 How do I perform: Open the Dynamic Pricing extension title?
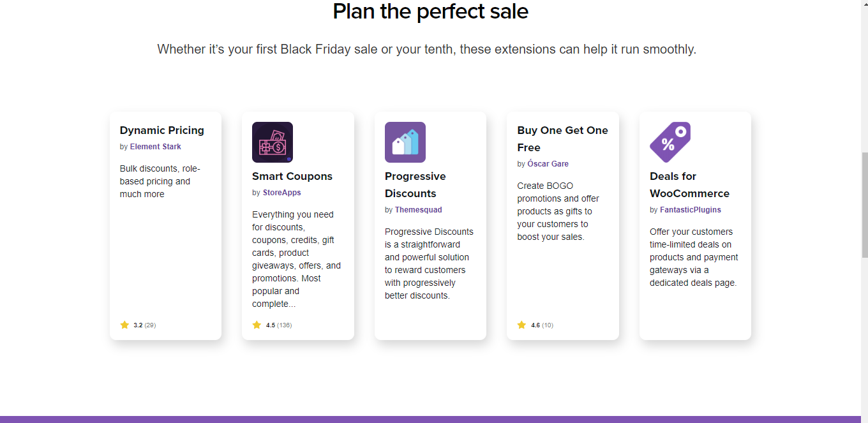(162, 130)
